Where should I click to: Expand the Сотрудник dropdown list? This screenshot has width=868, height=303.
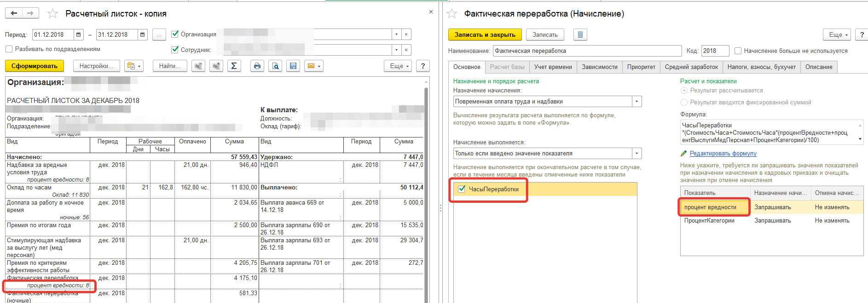coord(396,50)
